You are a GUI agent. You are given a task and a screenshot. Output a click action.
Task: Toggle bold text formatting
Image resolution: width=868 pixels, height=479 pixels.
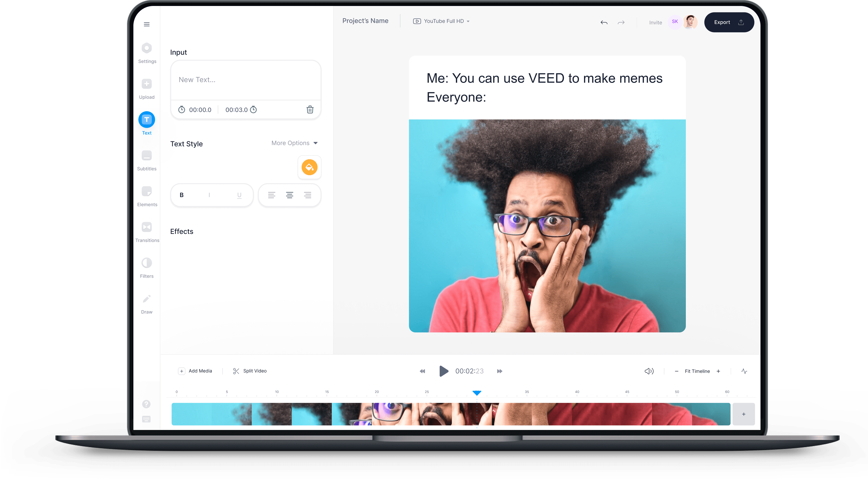point(182,195)
